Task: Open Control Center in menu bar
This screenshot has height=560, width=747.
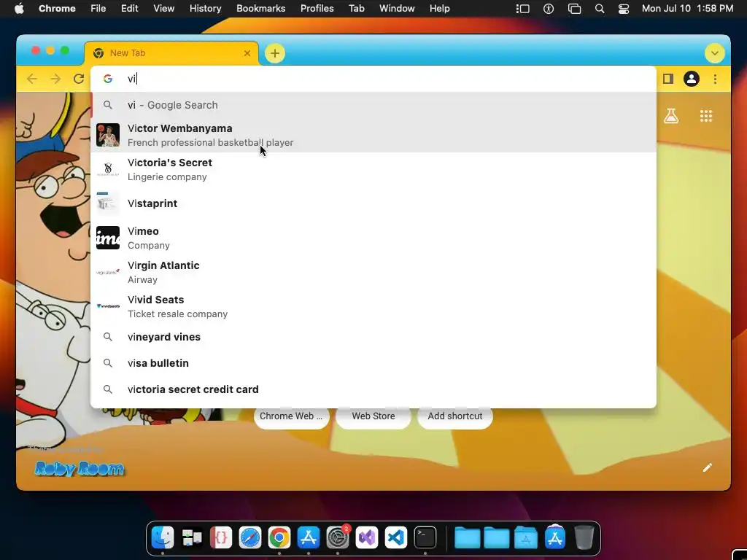Action: (624, 9)
